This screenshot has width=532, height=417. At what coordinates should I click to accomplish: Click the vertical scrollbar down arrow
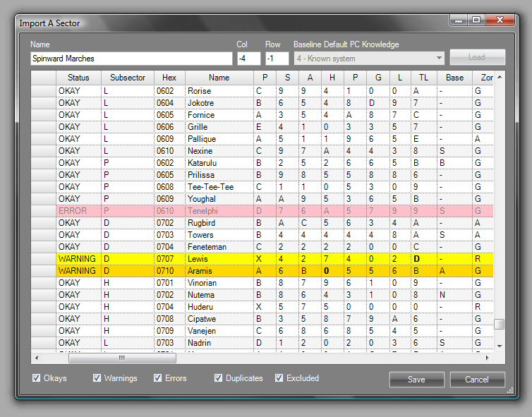pos(500,346)
